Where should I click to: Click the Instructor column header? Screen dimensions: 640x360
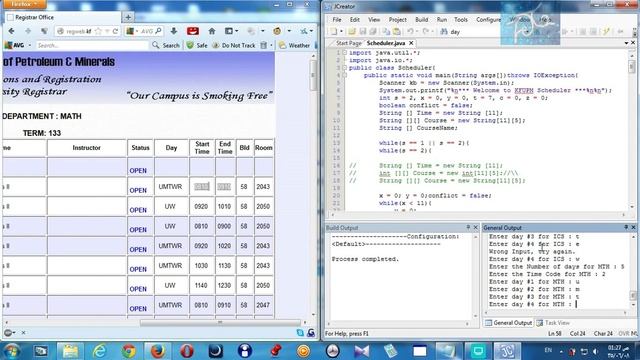(87, 148)
